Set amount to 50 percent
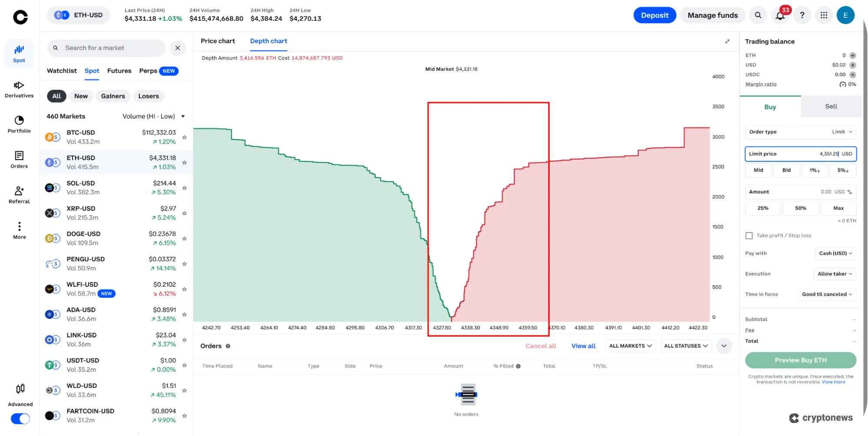 tap(800, 208)
